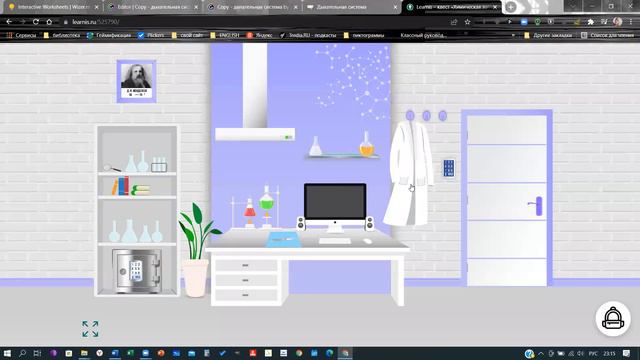Open the keypad on the safe
This screenshot has width=640, height=360.
click(136, 270)
